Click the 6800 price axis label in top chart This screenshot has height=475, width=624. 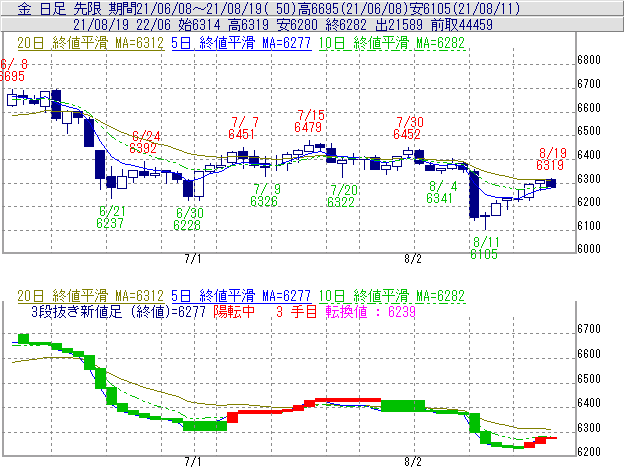589,60
